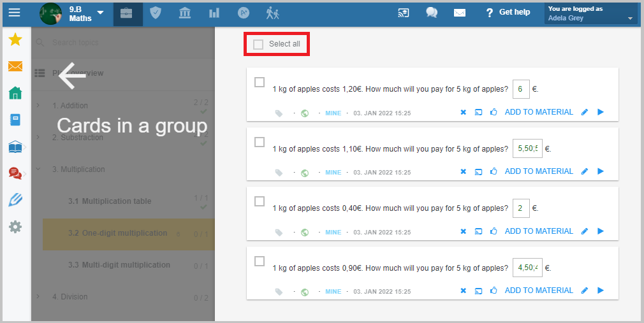Click the MINE label on the 0,40€ card
This screenshot has width=644, height=323.
coord(333,233)
